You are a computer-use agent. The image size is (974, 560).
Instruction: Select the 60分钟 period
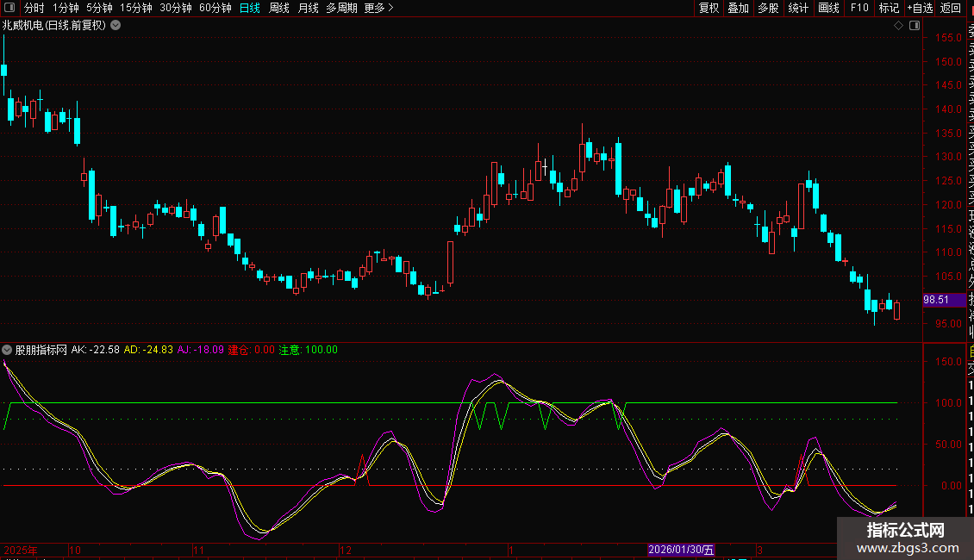[x=215, y=8]
